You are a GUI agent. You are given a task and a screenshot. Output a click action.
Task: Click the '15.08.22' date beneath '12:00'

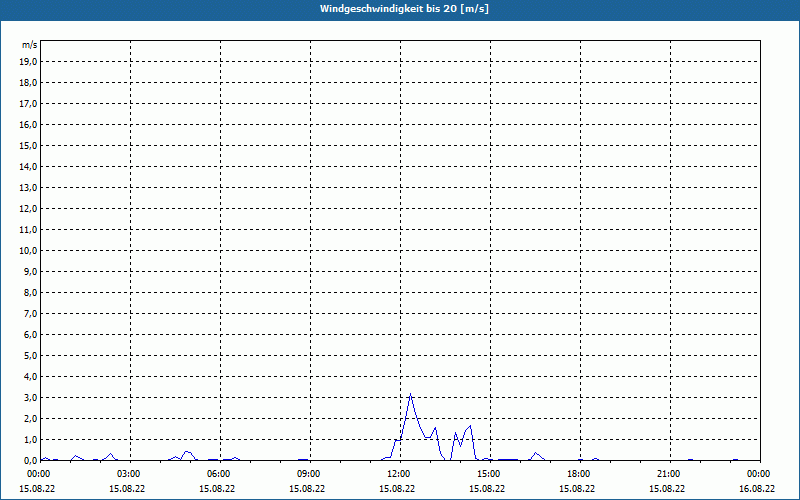[x=397, y=489]
